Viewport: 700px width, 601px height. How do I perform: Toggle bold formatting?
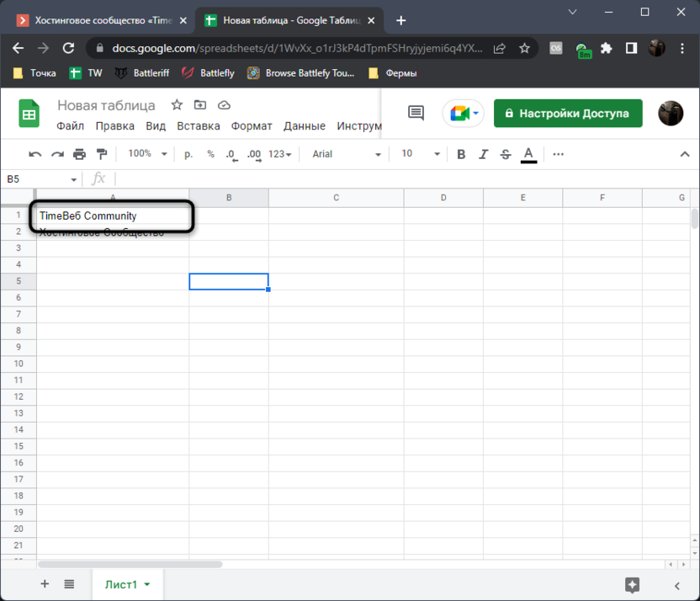(461, 154)
